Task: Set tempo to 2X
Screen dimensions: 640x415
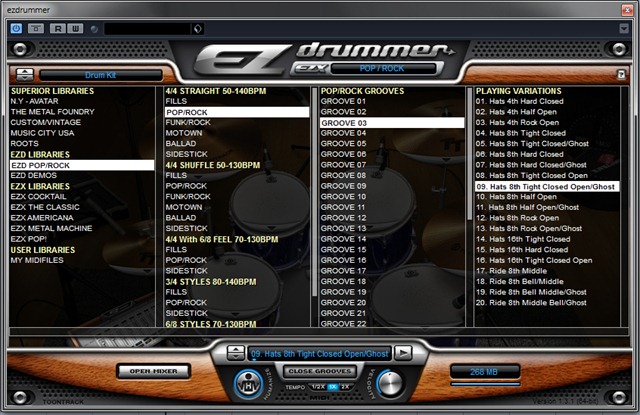Action: click(345, 387)
